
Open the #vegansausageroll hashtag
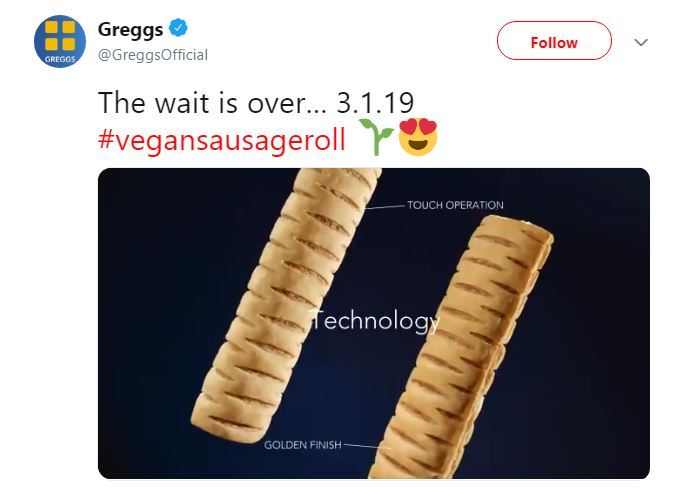(222, 139)
